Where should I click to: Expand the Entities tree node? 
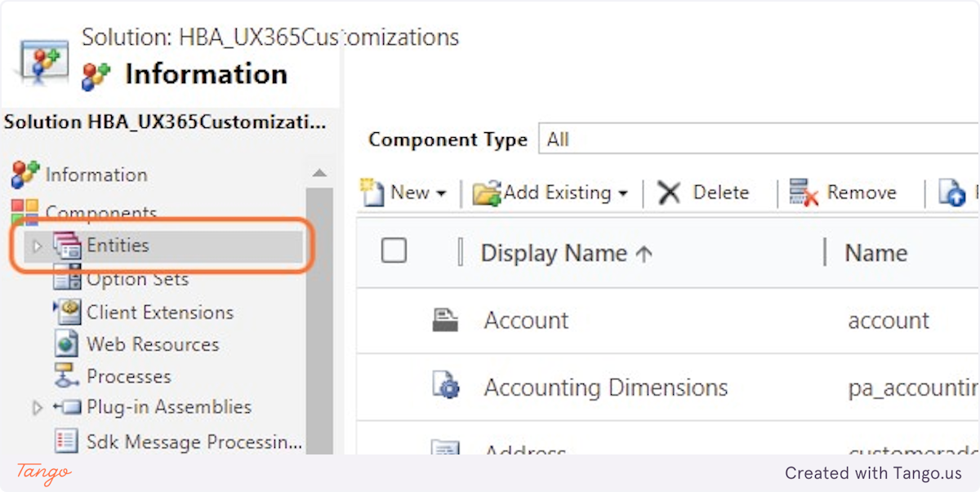[x=37, y=246]
